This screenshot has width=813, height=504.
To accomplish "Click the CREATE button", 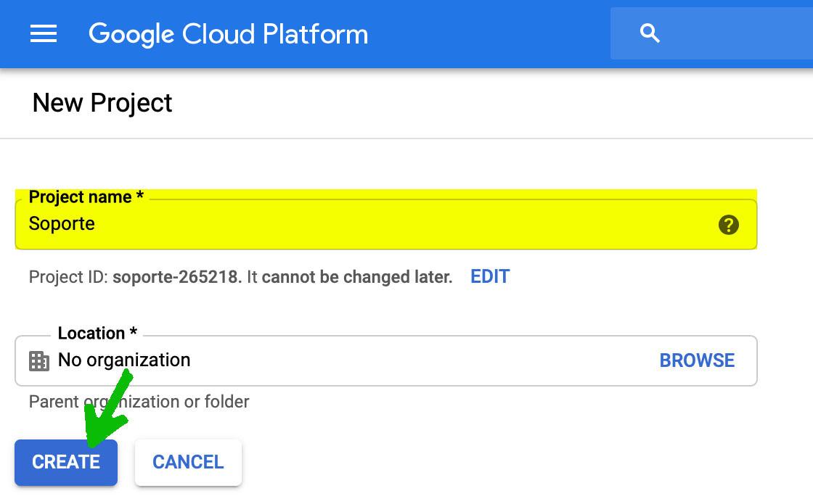I will tap(66, 463).
